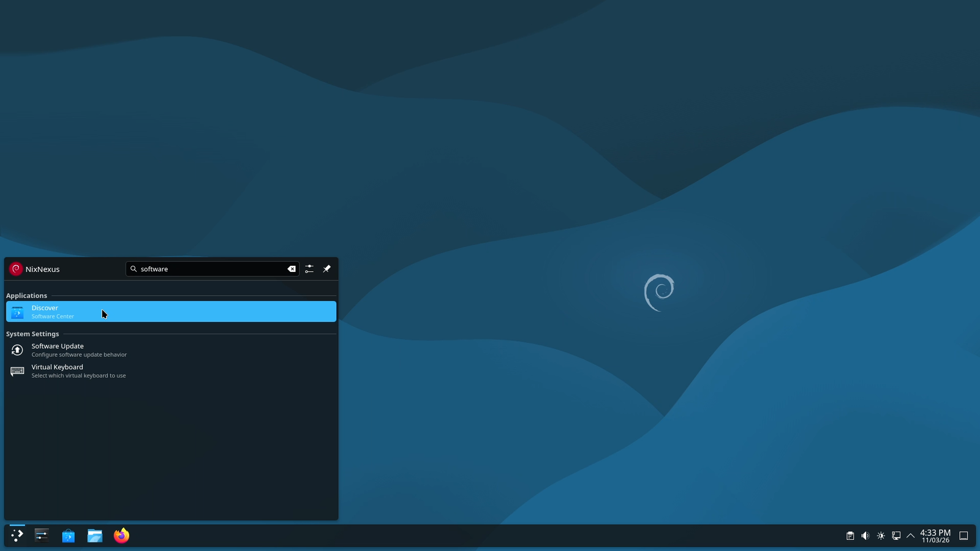Clear the search field with the backspace icon

pos(292,269)
